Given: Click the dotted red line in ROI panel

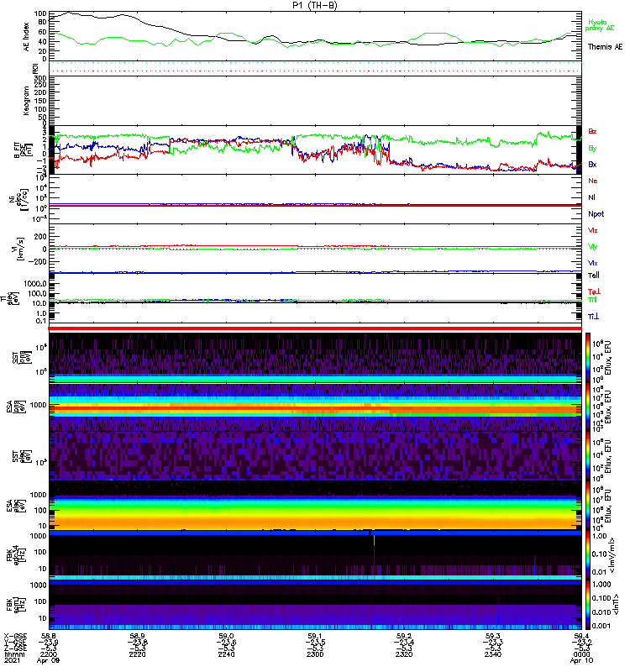Looking at the screenshot, I should 315,71.
